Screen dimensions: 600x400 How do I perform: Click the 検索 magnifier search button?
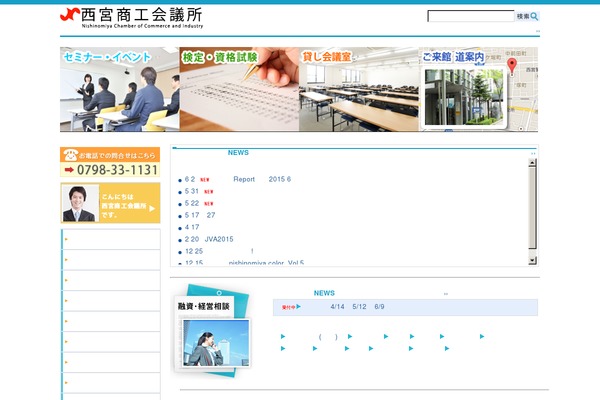(x=527, y=16)
